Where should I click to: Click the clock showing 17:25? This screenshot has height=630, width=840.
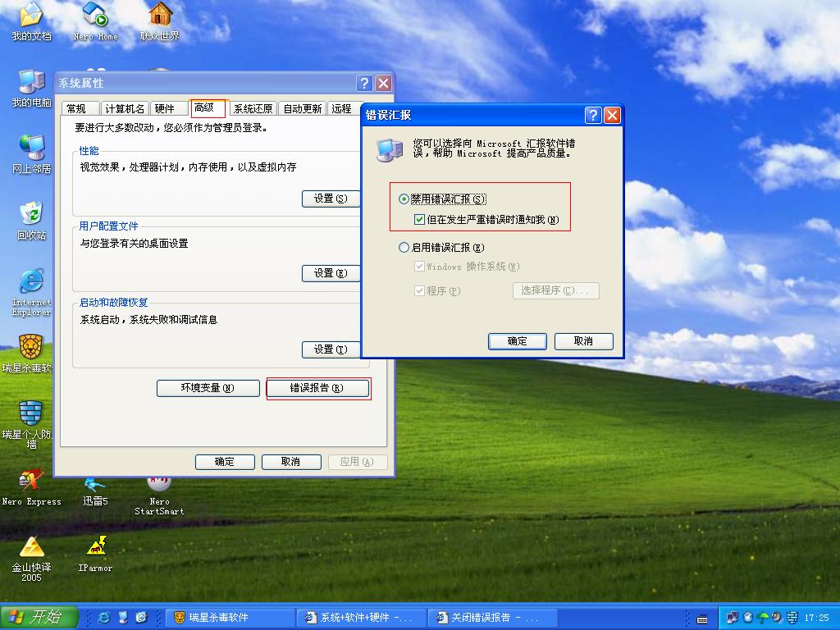point(816,618)
